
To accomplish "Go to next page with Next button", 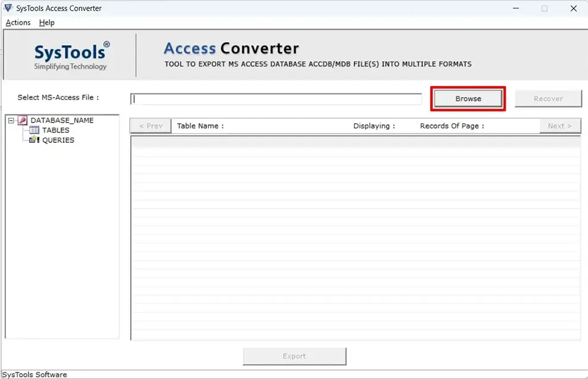I will click(559, 126).
